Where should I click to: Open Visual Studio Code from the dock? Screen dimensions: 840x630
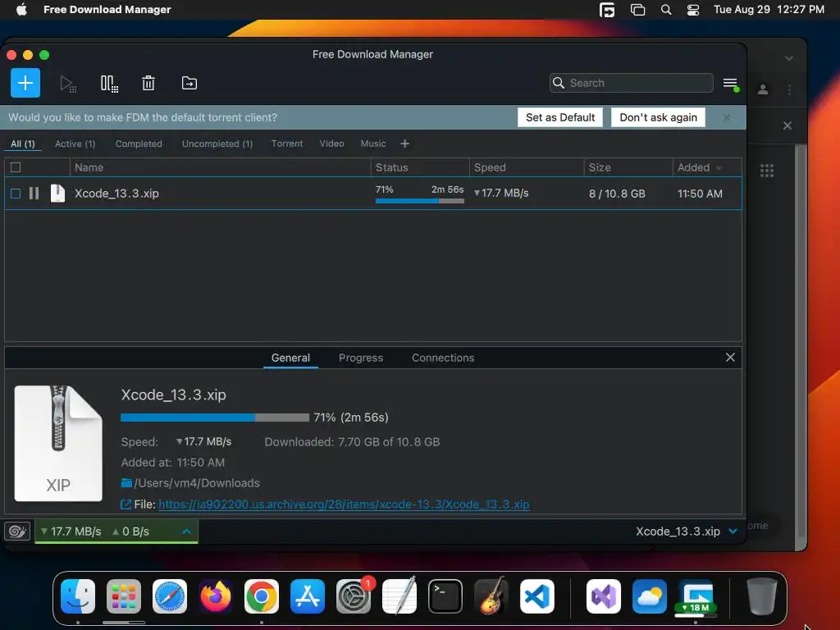[537, 596]
